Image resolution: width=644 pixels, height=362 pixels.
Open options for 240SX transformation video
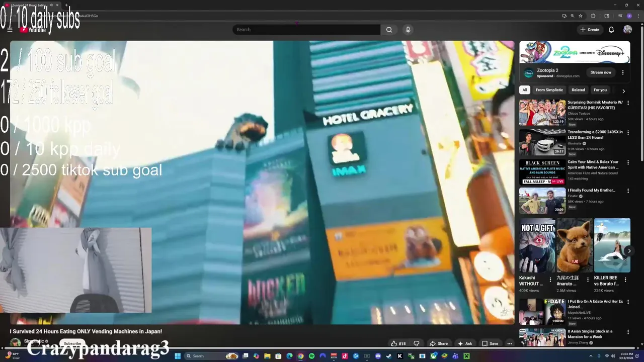pos(628,133)
